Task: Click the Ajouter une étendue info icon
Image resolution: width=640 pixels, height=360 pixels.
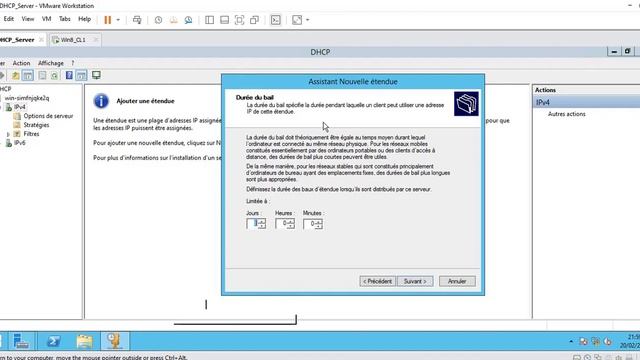Action: tap(101, 101)
